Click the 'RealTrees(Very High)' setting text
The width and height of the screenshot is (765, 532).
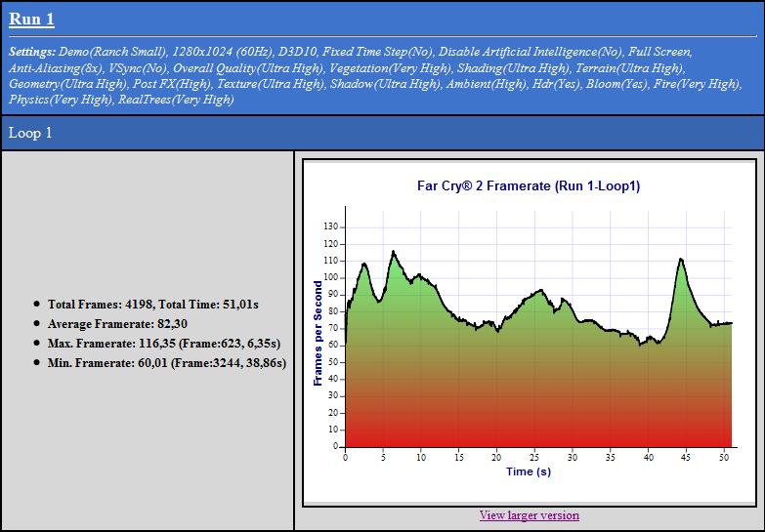pos(176,100)
